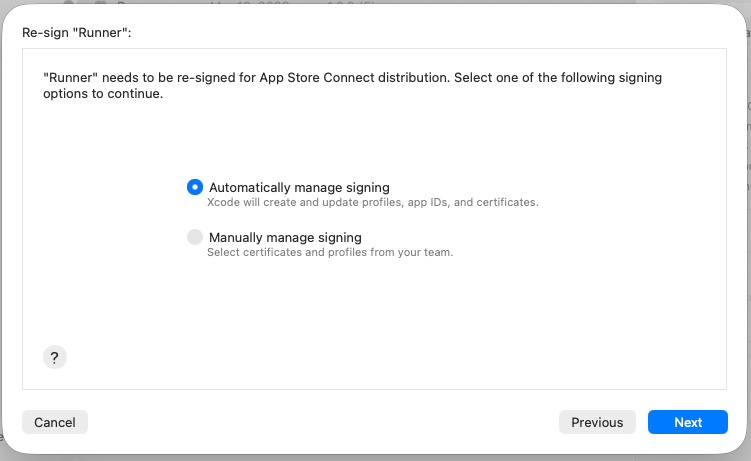Image resolution: width=751 pixels, height=461 pixels.
Task: Switch to manual signing management option
Action: point(195,237)
